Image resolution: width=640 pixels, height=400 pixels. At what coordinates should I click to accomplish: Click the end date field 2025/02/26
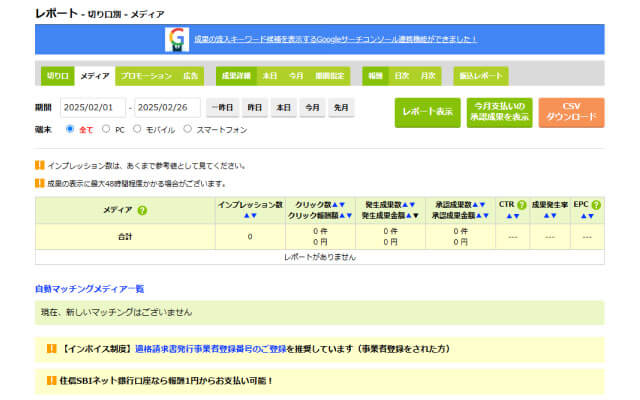pos(168,108)
